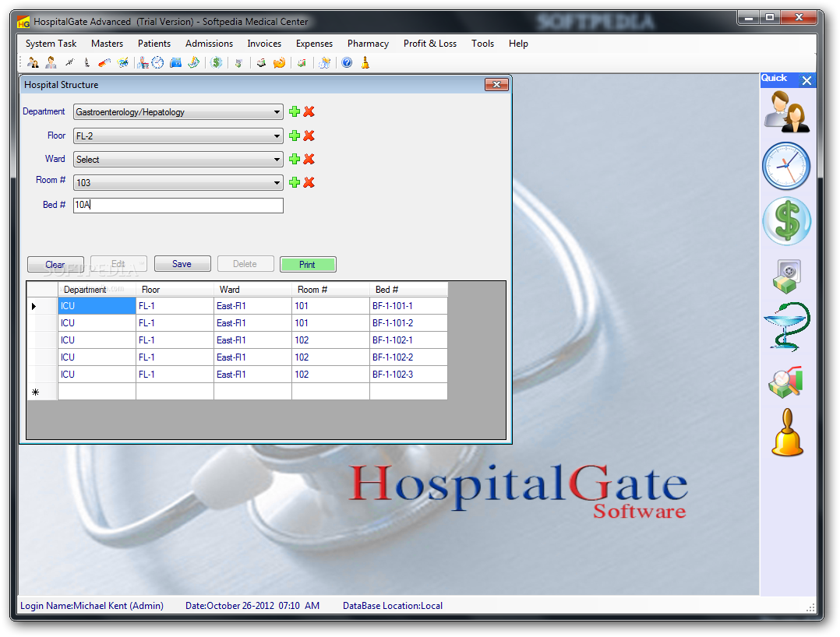Viewport: 840px width, 637px height.
Task: Click the small clock toolbar icon
Action: [x=157, y=62]
